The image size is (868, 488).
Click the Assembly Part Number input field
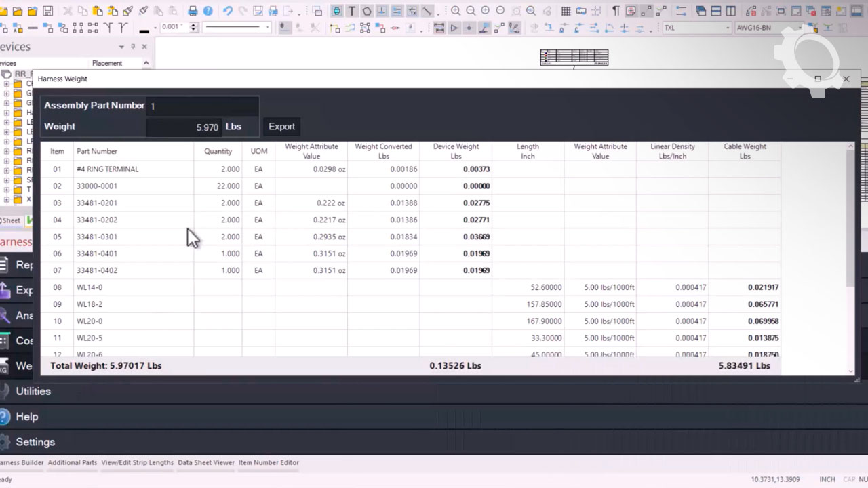202,106
